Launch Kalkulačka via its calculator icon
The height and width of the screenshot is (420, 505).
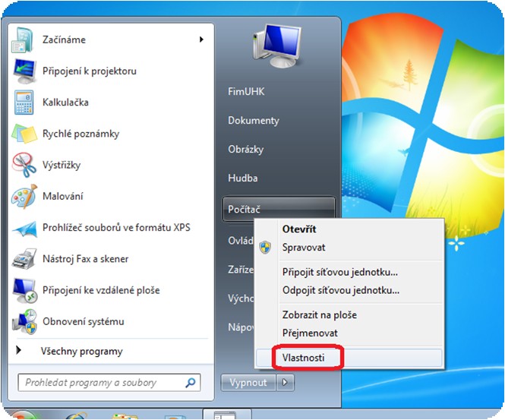24,103
